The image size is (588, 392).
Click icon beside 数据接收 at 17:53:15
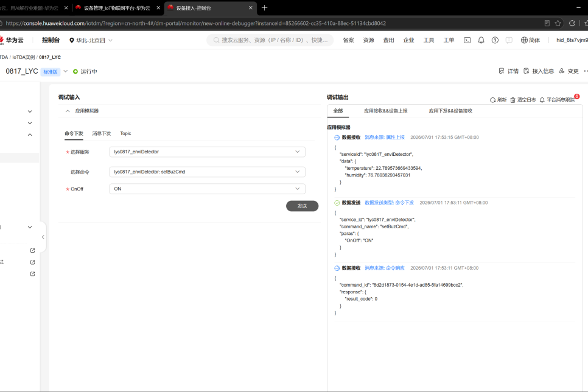[337, 138]
